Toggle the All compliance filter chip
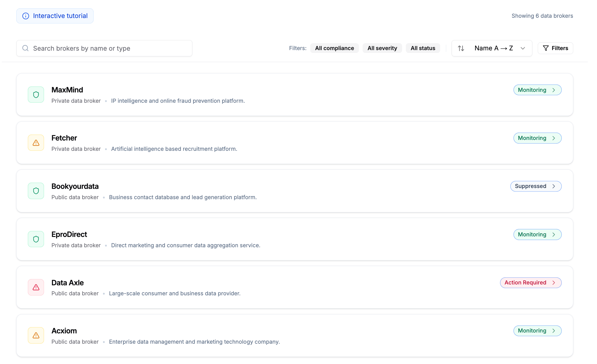The width and height of the screenshot is (597, 364). coord(334,48)
